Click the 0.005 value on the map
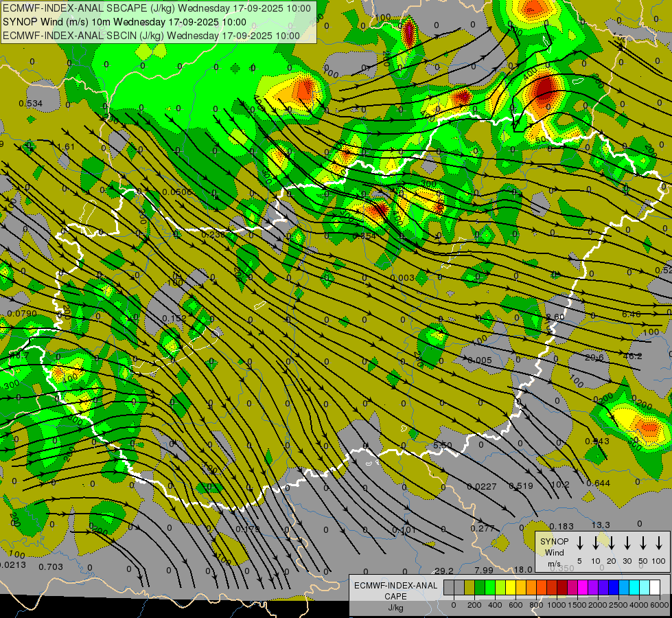The width and height of the screenshot is (672, 618). tap(480, 360)
